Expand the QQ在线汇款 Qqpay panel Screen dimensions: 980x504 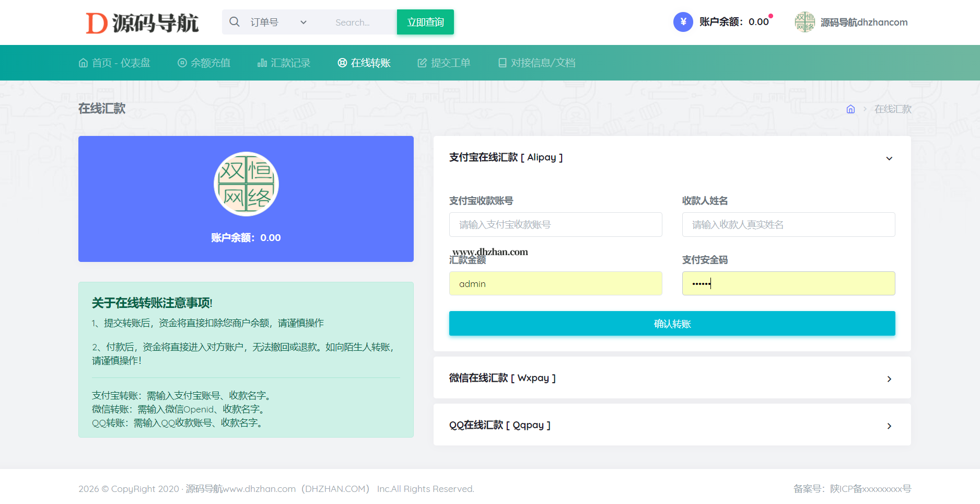pos(889,426)
